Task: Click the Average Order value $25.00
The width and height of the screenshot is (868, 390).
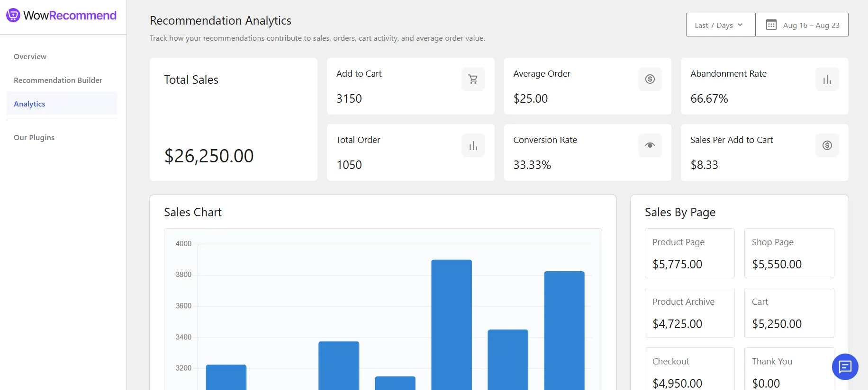Action: coord(531,98)
